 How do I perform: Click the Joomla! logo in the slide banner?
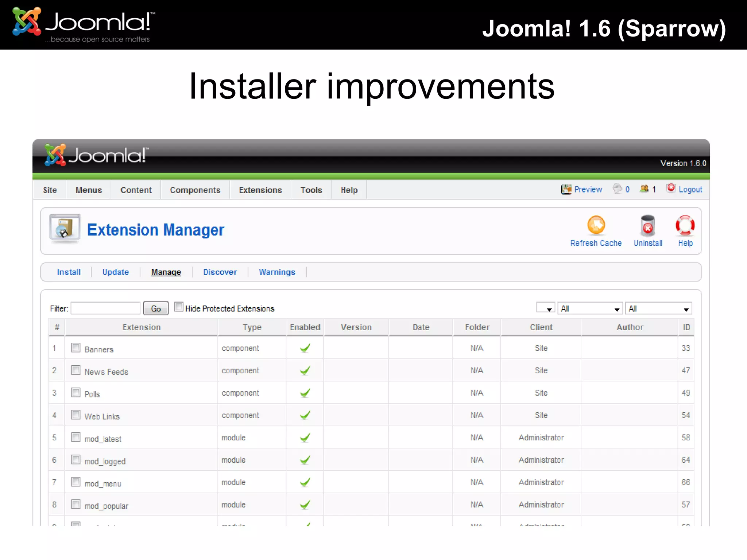84,24
